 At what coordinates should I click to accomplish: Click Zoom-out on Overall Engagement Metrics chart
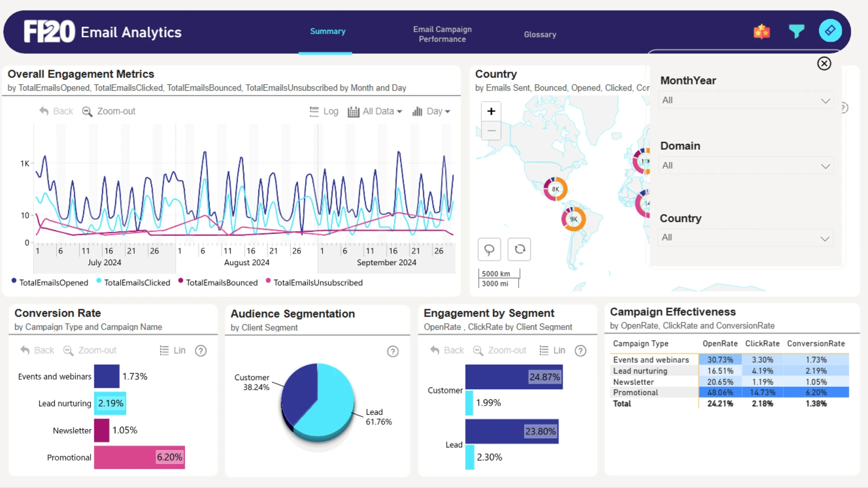[108, 111]
